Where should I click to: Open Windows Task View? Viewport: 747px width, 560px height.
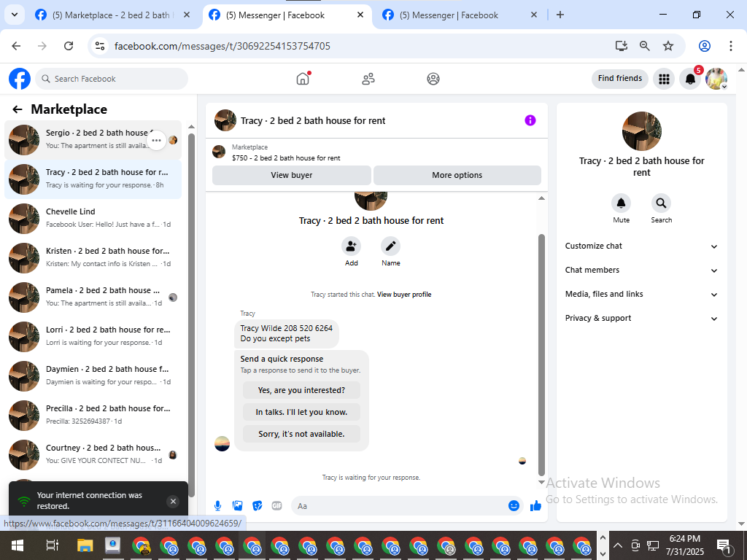52,545
